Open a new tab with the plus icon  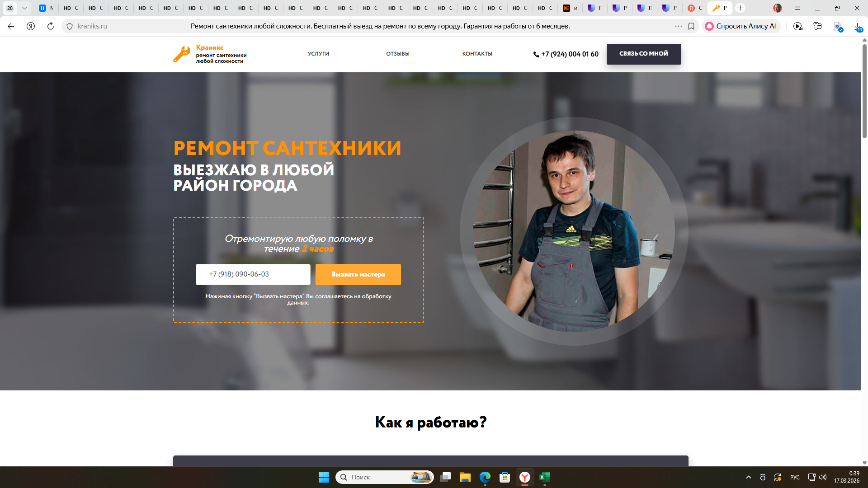(740, 8)
